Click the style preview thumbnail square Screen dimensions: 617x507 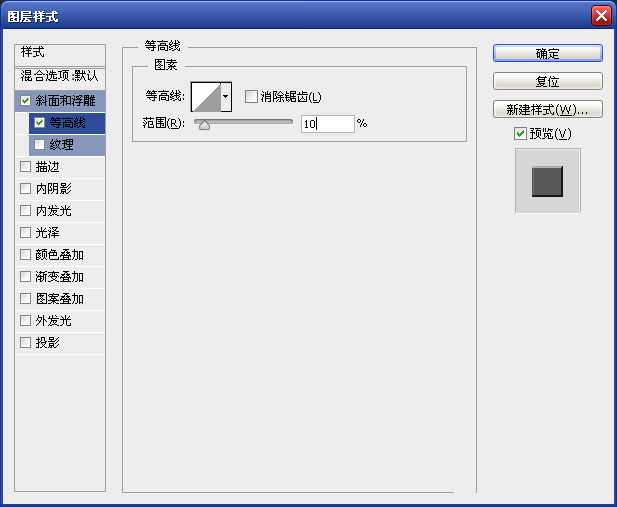[x=547, y=181]
